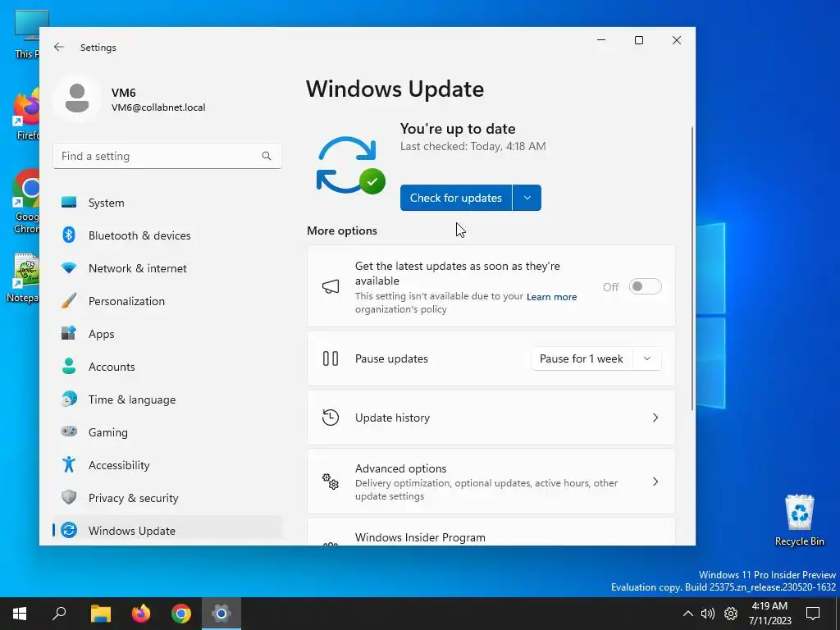Screen dimensions: 840x630
Task: Open the Recycle Bin desktop icon
Action: 799,519
